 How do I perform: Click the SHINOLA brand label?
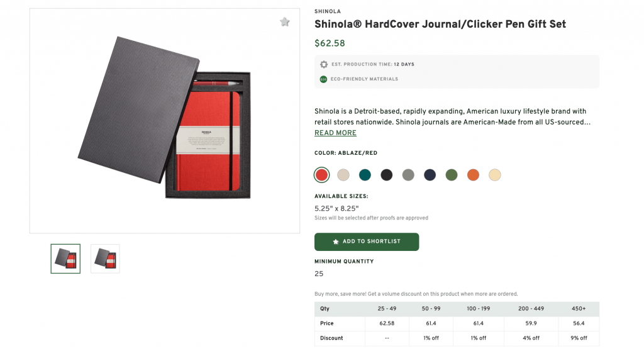pos(328,11)
